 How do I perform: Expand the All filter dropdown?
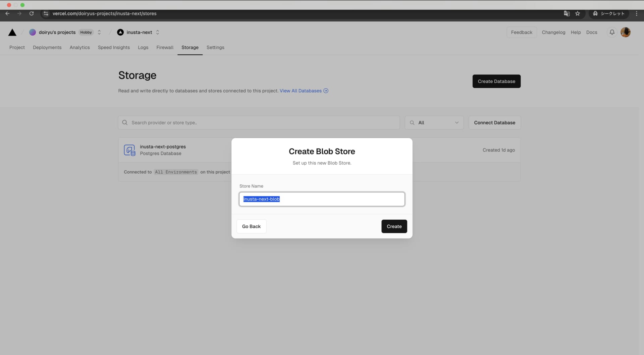(x=434, y=123)
